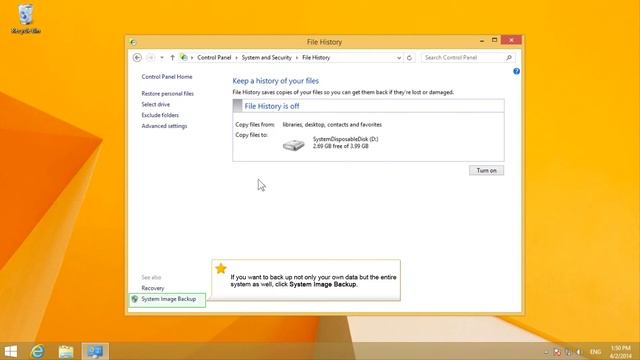
Task: Click the SystemDisposableDisk drive icon
Action: pyautogui.click(x=293, y=144)
